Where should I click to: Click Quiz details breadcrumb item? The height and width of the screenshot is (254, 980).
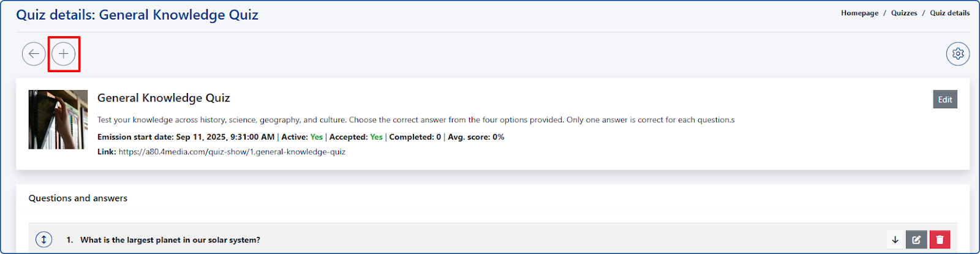coord(949,13)
